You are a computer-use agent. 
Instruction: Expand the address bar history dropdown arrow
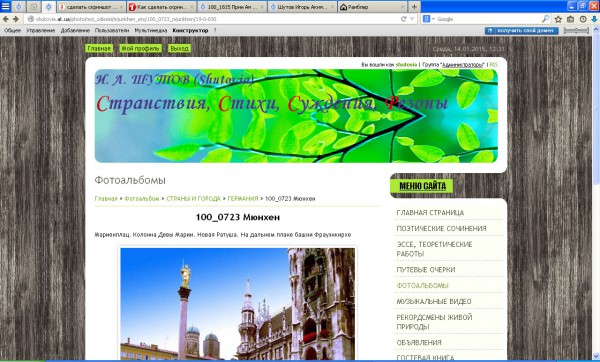[x=412, y=19]
